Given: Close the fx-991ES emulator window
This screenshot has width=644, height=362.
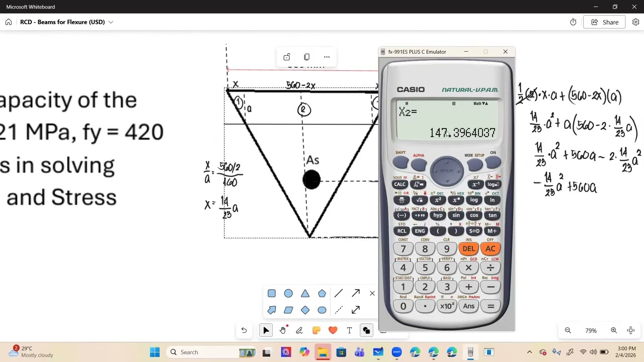Looking at the screenshot, I should tap(505, 52).
